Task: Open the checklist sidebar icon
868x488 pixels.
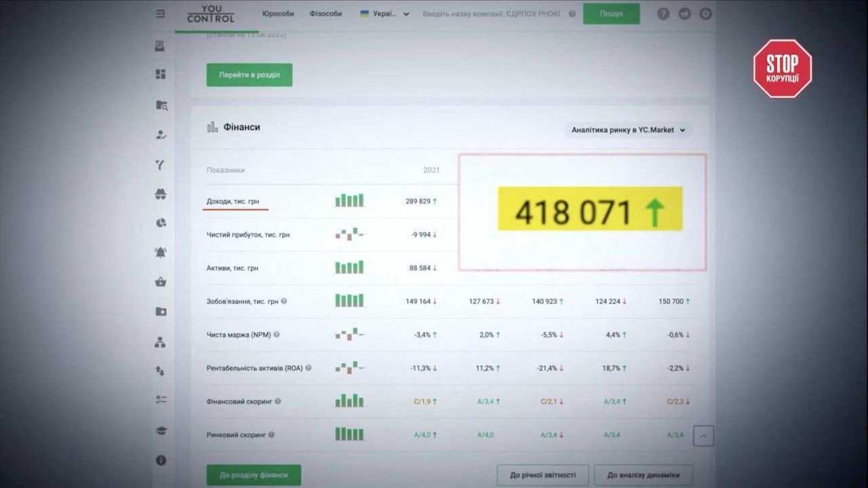Action: pos(161,400)
